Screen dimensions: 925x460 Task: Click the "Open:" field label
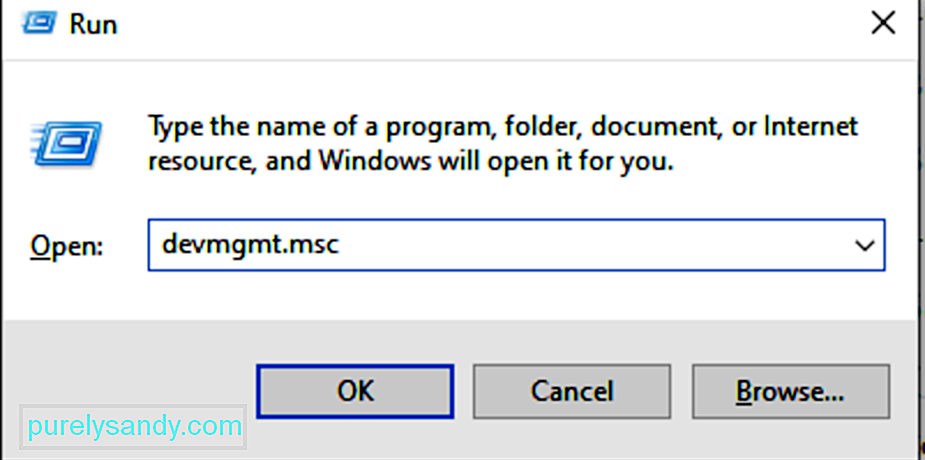tap(67, 247)
